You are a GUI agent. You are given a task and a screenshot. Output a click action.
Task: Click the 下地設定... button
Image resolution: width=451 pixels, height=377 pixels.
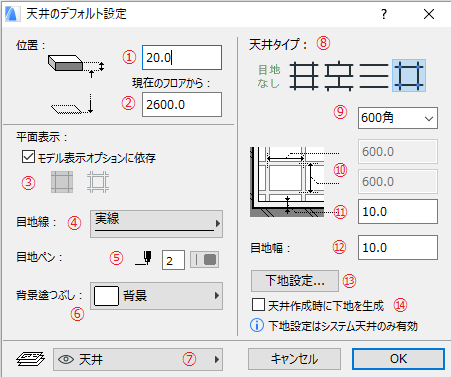coord(295,281)
